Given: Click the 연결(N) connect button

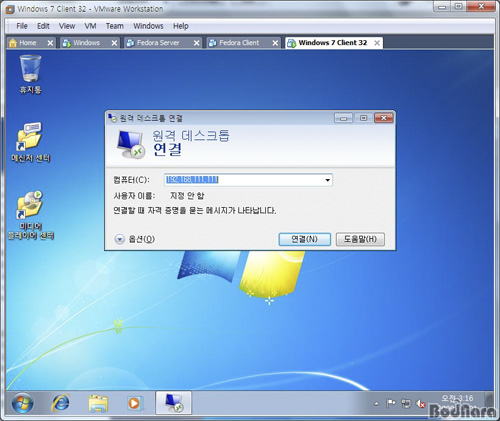Looking at the screenshot, I should [x=304, y=239].
